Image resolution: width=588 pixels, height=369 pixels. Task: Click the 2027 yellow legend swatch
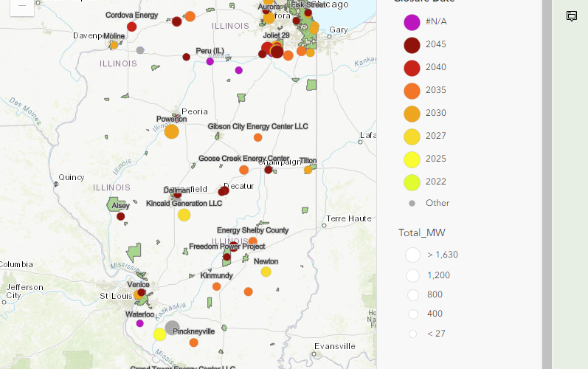[412, 137]
